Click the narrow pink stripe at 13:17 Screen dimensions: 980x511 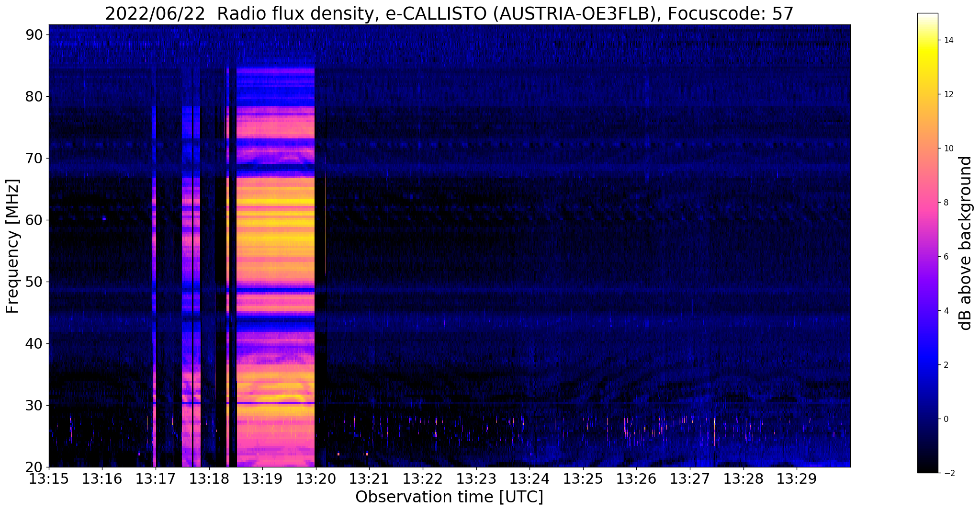pyautogui.click(x=154, y=286)
